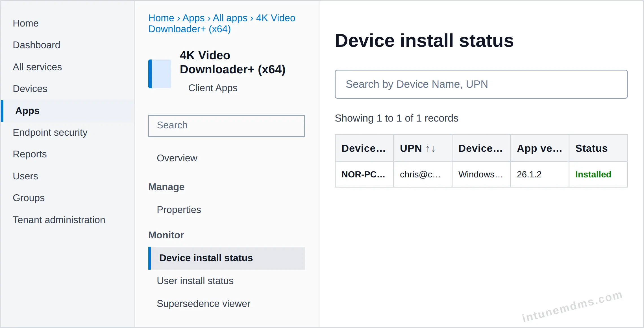
Task: Click Apps breadcrumb link
Action: point(193,18)
